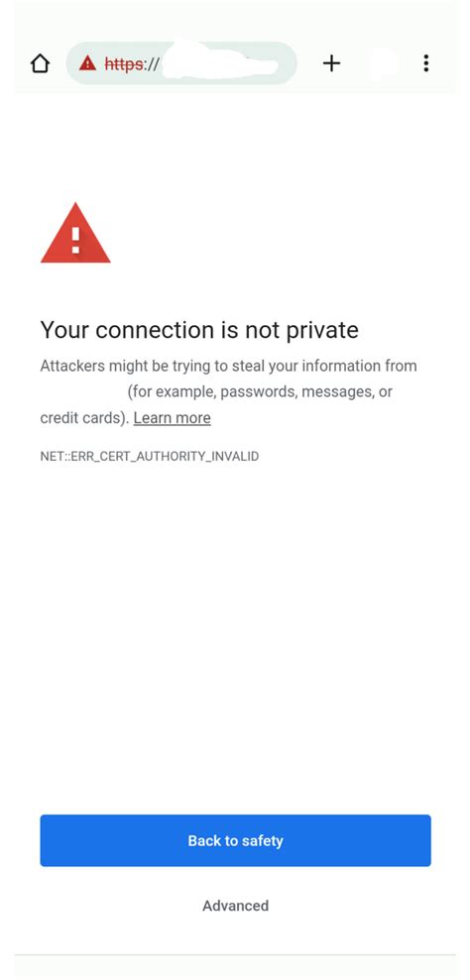Focus the address bar URL field
This screenshot has height=980, width=470.
181,63
